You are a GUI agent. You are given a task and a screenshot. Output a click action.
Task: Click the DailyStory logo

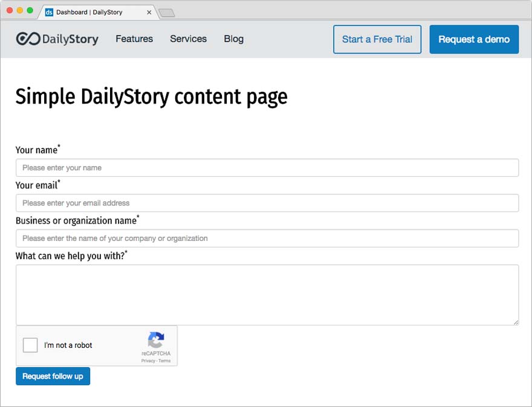[x=57, y=39]
